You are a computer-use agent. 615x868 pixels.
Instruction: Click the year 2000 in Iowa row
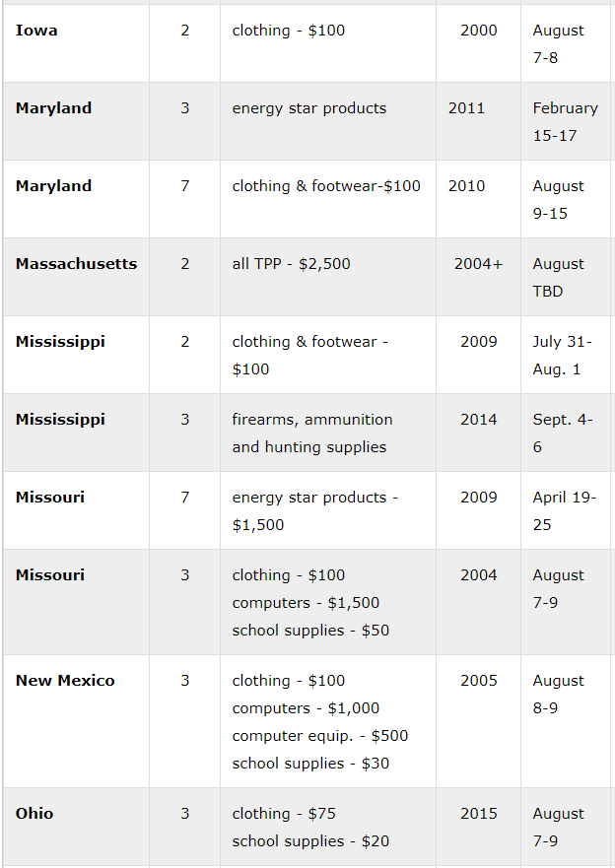tap(478, 31)
